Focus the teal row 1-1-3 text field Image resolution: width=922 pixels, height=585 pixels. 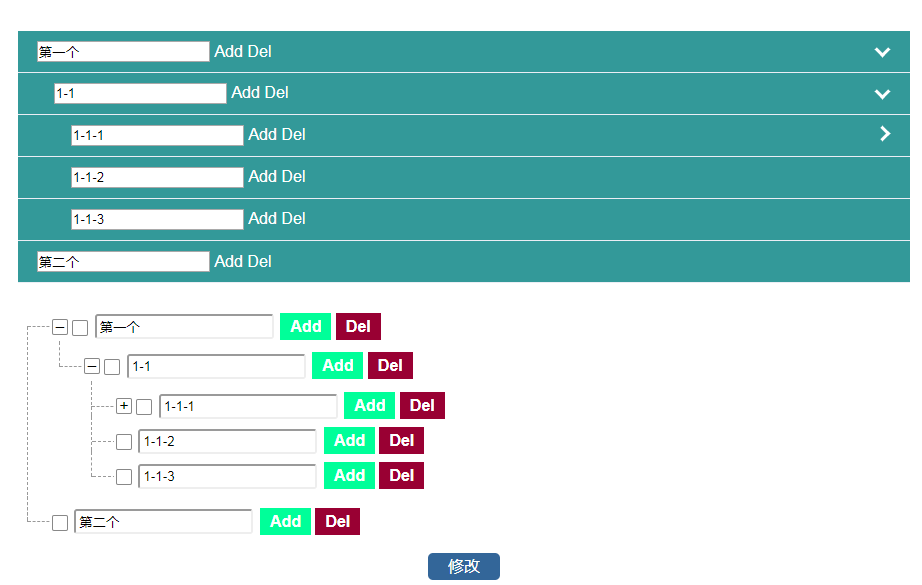click(157, 219)
